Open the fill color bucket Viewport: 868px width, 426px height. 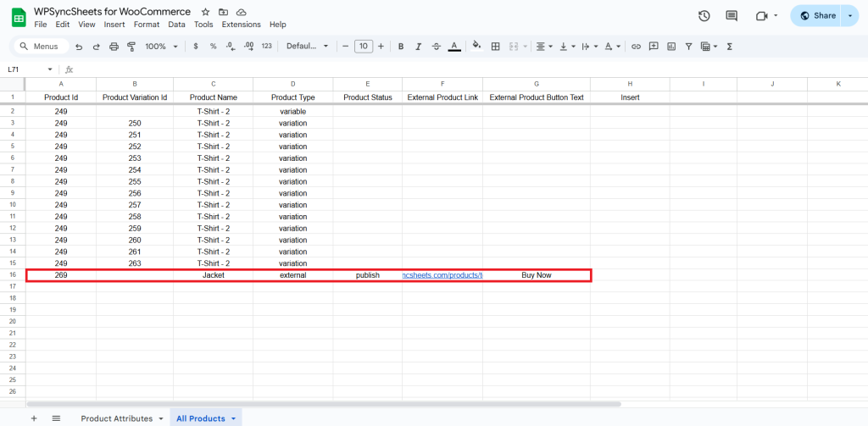476,47
